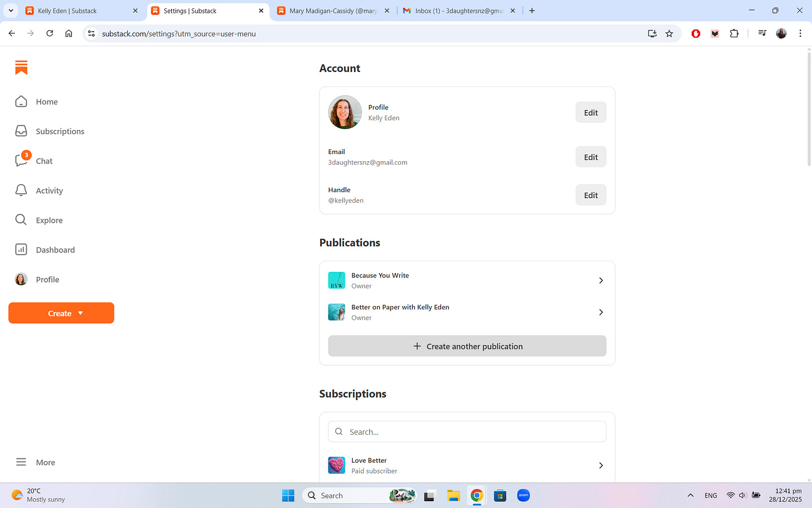Switch to Mary Madigan-Cassidy tab

pos(333,11)
